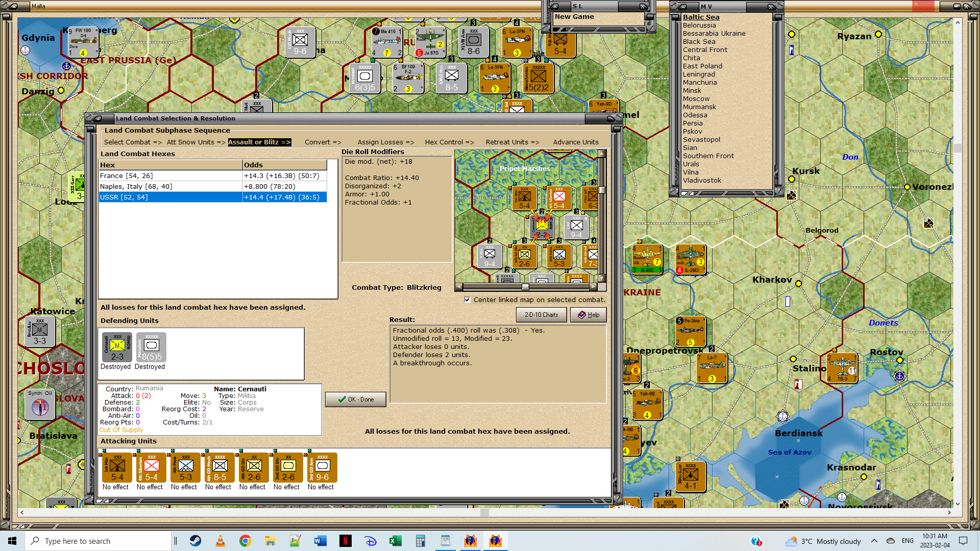Image resolution: width=980 pixels, height=551 pixels.
Task: Click the Assault or Blitz subphase step
Action: (x=259, y=142)
